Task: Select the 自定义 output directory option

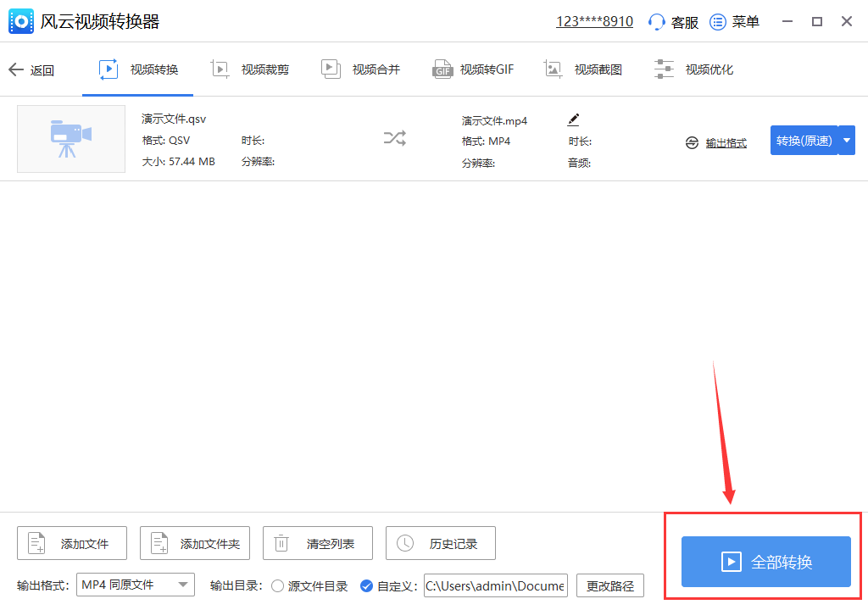Action: [366, 586]
